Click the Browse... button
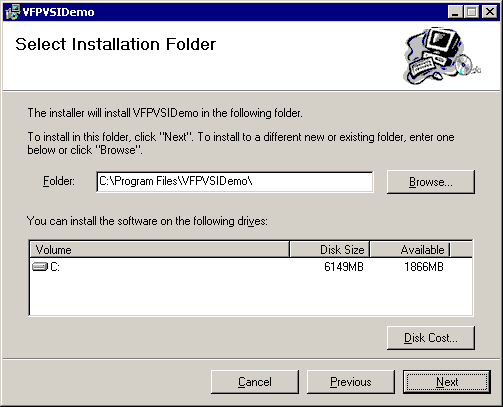Screen dimensions: 503x407 coord(431,182)
